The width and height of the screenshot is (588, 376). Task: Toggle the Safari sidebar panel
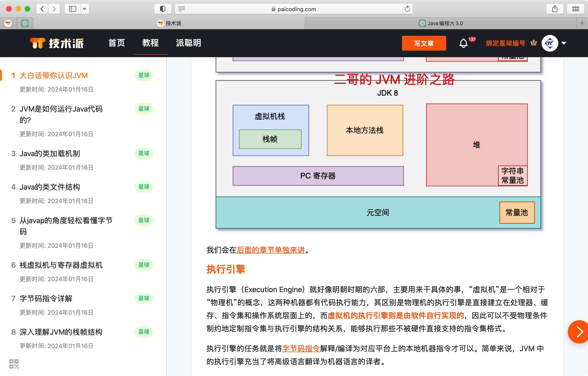[72, 9]
